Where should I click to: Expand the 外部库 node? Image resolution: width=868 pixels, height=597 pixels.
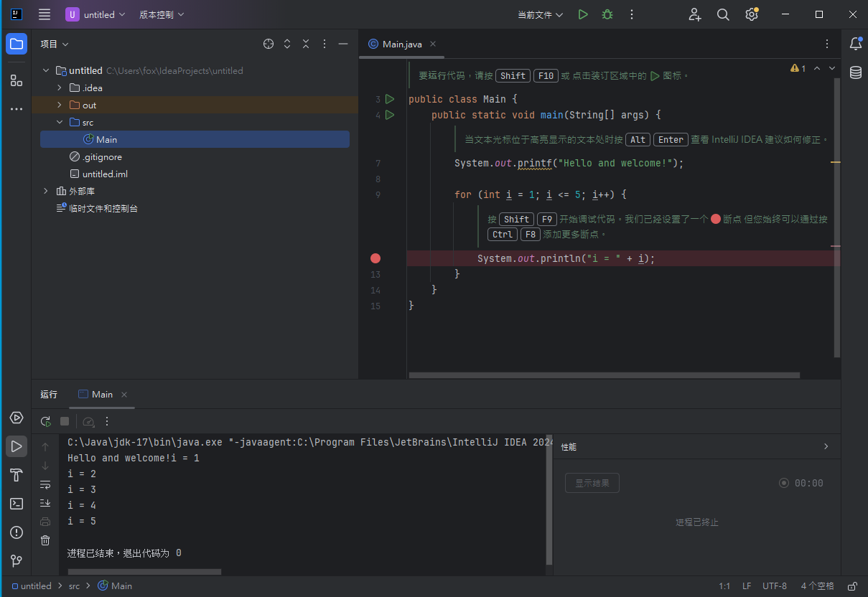tap(46, 192)
